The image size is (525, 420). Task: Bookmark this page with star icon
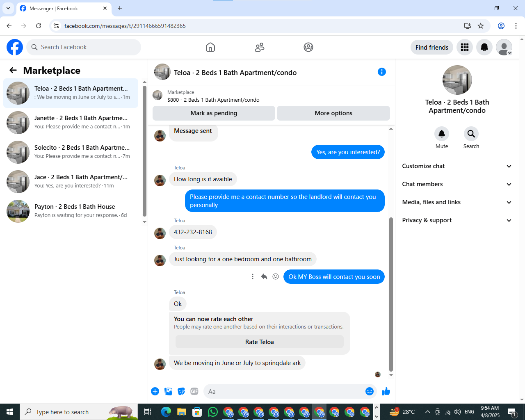coord(481,26)
